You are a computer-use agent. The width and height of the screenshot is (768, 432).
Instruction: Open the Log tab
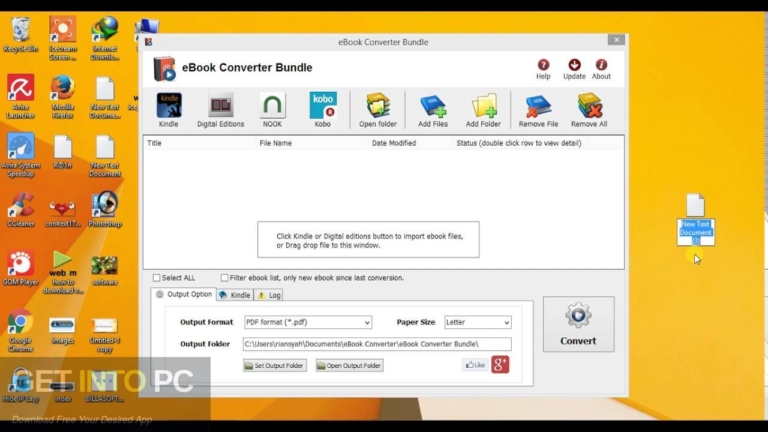coord(269,295)
